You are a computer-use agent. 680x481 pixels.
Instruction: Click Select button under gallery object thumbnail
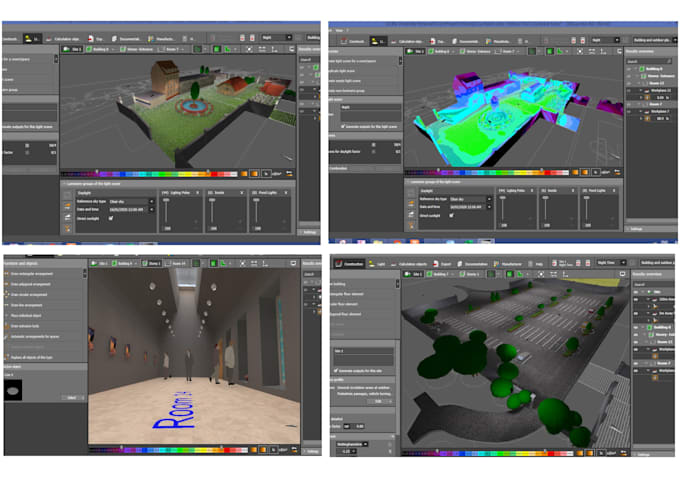point(72,398)
